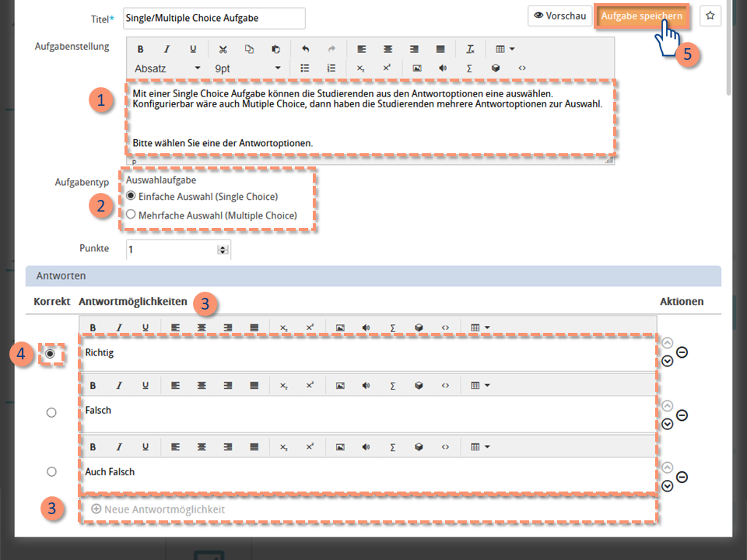Mark 'Auch Falsch' as the correct answer
Screen dimensions: 747x560
[51, 471]
